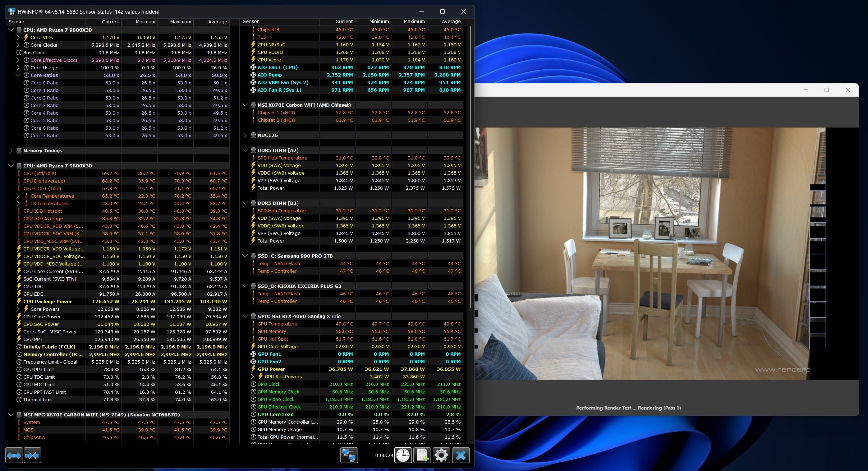This screenshot has width=868, height=471.
Task: Collapse the SSD_C Samsung 990 PRO group
Action: click(245, 256)
